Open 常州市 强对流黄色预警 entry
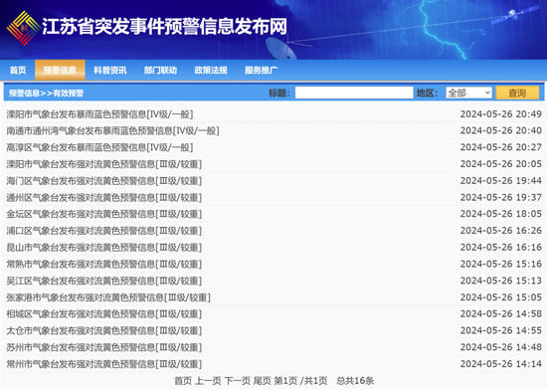The height and width of the screenshot is (392, 547). click(x=104, y=364)
